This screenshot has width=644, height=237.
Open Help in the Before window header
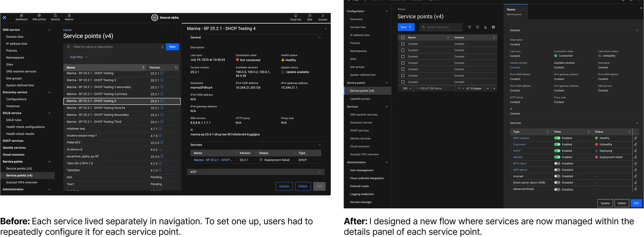point(310,17)
